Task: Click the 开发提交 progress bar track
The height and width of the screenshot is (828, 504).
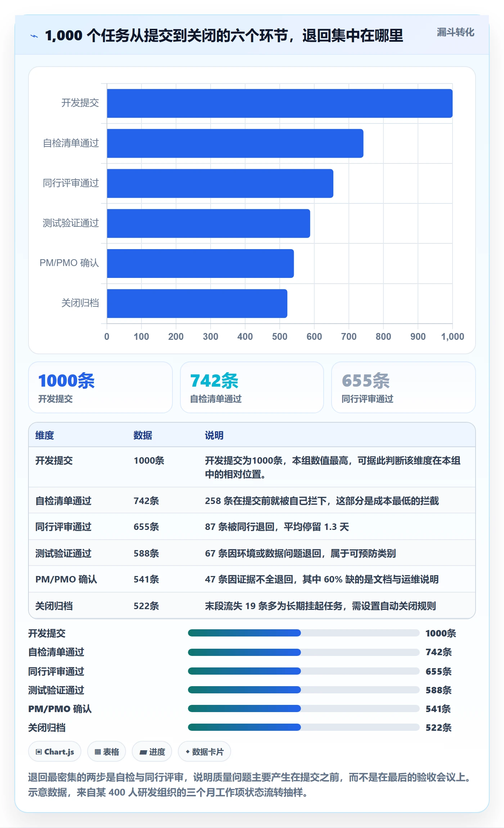Action: click(304, 633)
